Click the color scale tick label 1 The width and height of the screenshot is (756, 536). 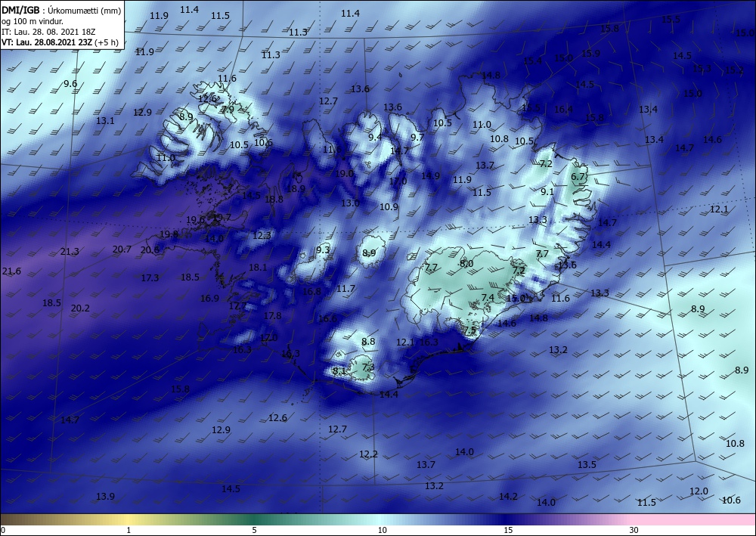[129, 530]
